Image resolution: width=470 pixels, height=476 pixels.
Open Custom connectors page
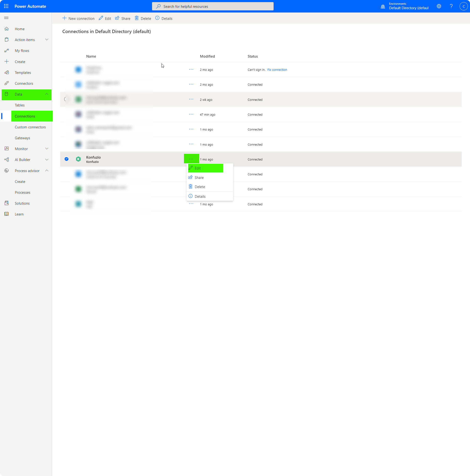click(30, 127)
